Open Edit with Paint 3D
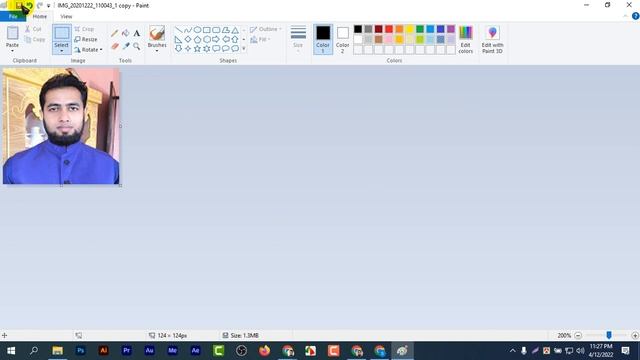Image resolution: width=640 pixels, height=360 pixels. pos(492,39)
